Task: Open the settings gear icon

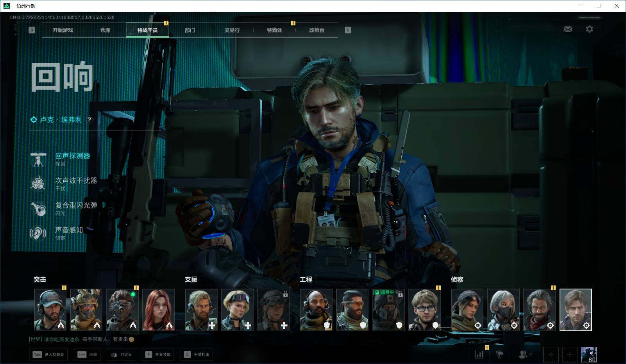Action: (x=589, y=29)
